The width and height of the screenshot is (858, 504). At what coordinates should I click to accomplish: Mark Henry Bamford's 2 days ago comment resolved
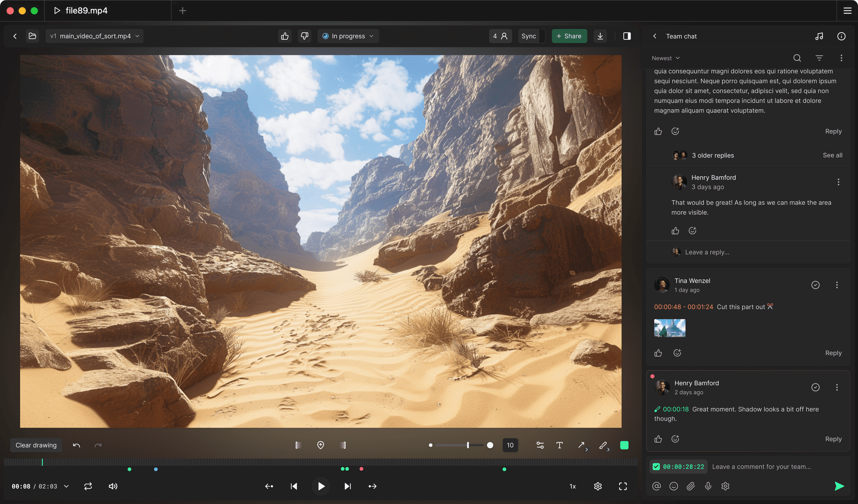(x=815, y=388)
